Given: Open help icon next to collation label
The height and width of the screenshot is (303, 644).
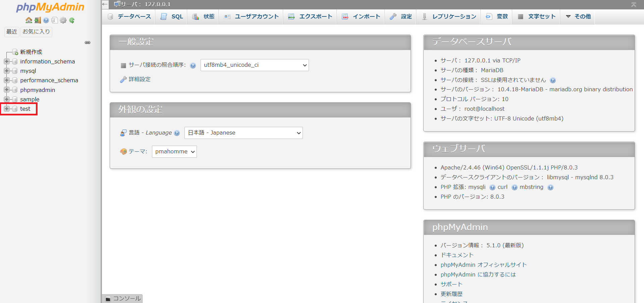Looking at the screenshot, I should point(193,65).
